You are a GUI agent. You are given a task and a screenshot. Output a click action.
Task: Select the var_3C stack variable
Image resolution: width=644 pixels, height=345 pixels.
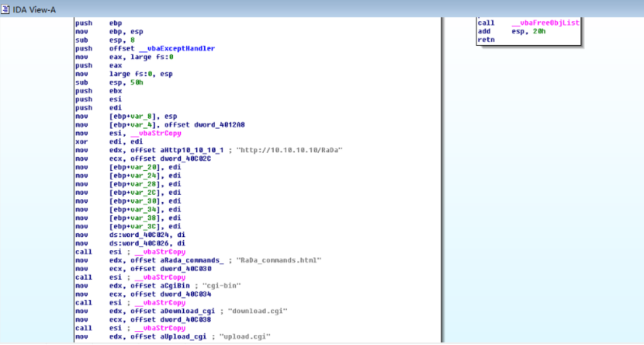[145, 227]
